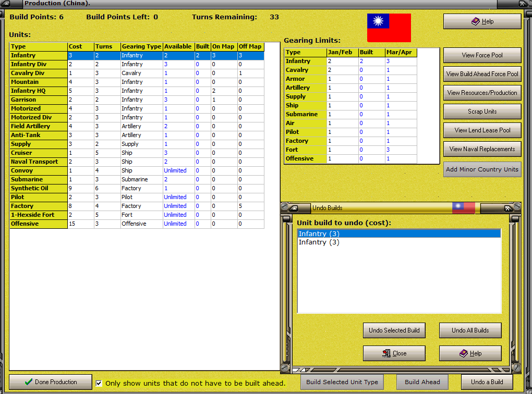The height and width of the screenshot is (394, 532).
Task: Select the Offensive unit row in Units table
Action: coord(137,224)
